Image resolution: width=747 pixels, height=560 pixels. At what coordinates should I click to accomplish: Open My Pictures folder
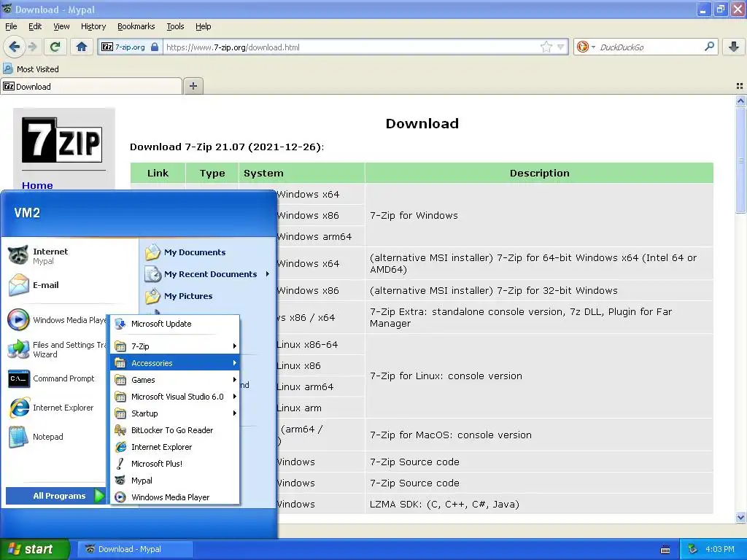click(179, 296)
